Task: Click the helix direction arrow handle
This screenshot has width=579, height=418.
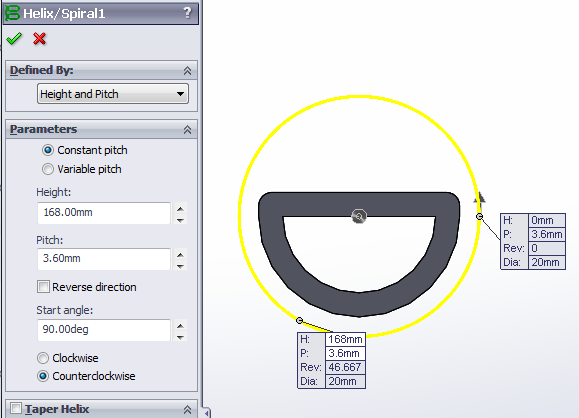Action: click(480, 198)
